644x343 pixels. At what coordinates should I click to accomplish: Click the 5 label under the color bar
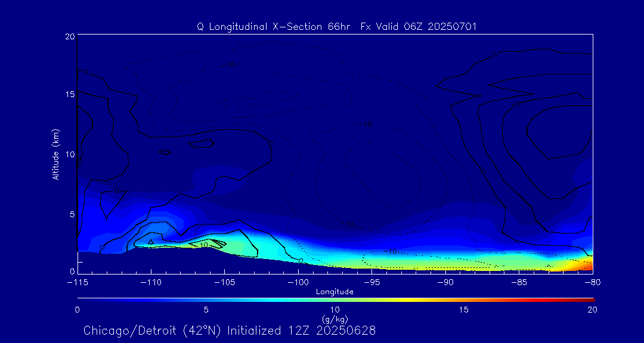point(206,310)
